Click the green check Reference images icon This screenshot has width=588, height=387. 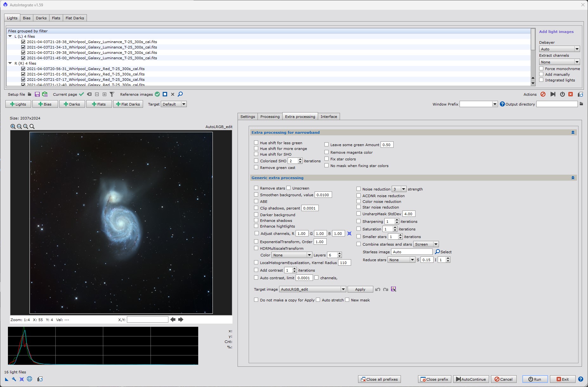[157, 94]
